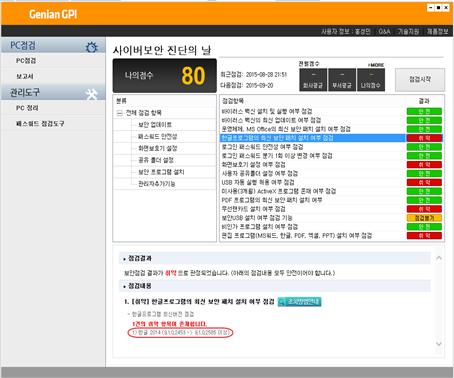
Task: Open the PC 정리 sidebar item
Action: click(x=27, y=108)
